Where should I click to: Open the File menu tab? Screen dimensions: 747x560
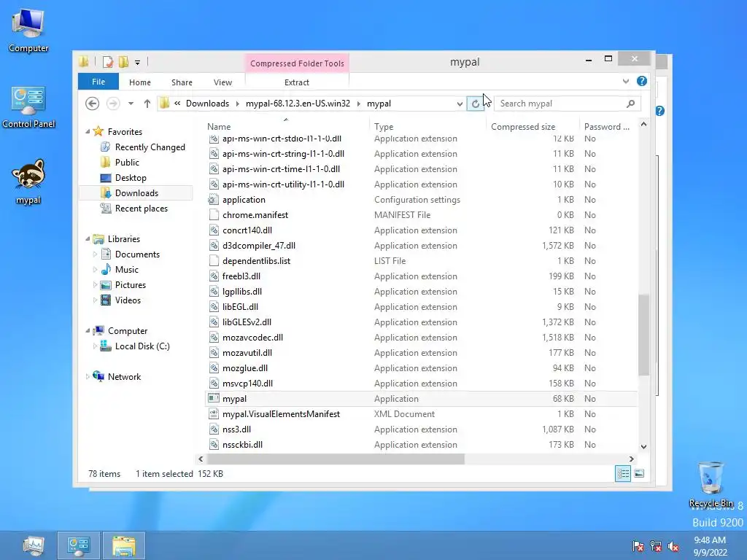[98, 82]
